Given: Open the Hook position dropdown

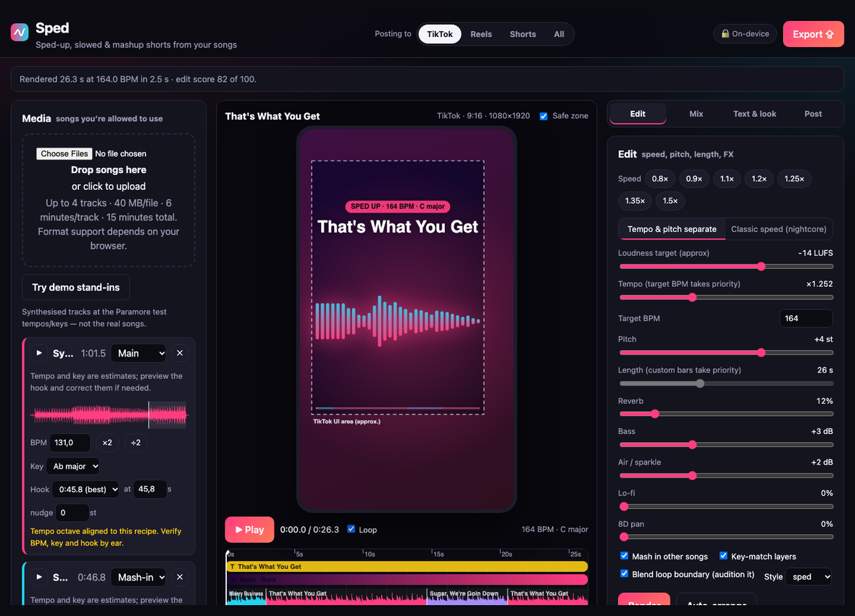Looking at the screenshot, I should click(85, 489).
